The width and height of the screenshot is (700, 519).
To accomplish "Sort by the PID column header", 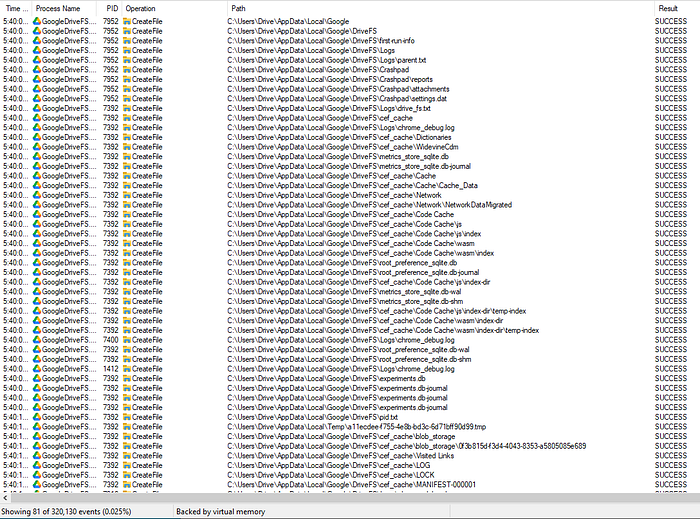I will point(109,8).
